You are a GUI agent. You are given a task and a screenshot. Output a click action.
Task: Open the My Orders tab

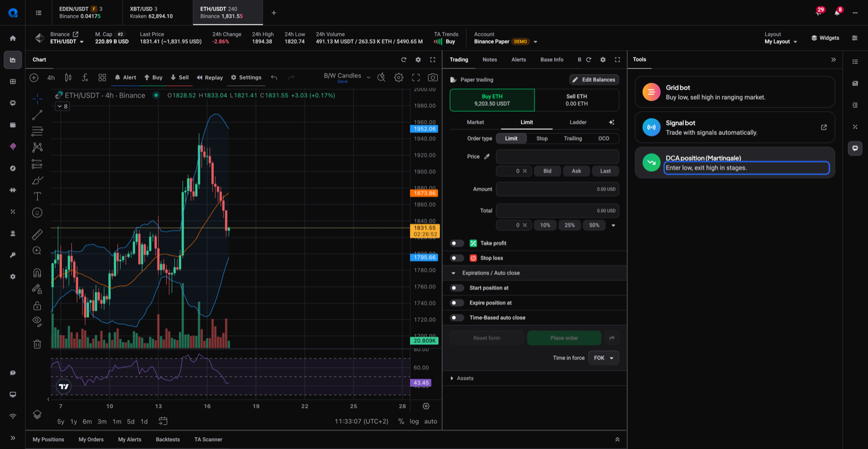point(91,440)
